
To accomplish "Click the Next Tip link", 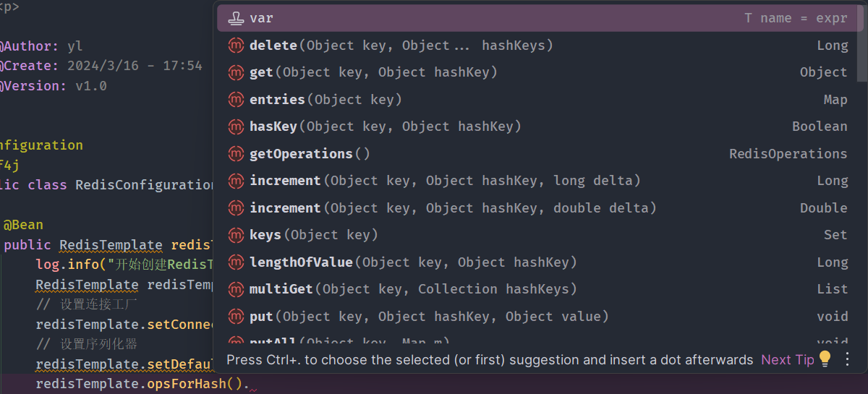I will pyautogui.click(x=787, y=359).
